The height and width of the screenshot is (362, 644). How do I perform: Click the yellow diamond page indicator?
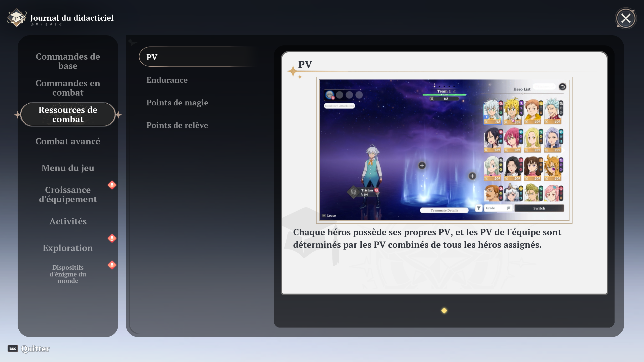pos(444,311)
